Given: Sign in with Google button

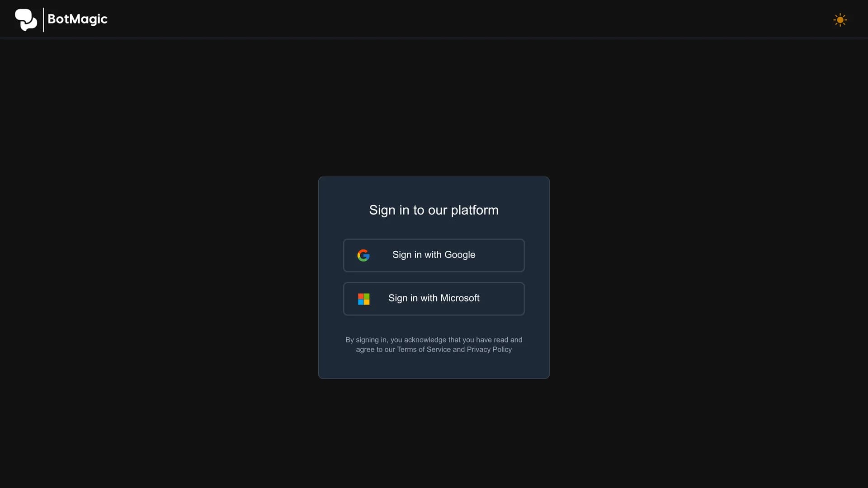Looking at the screenshot, I should coord(434,255).
